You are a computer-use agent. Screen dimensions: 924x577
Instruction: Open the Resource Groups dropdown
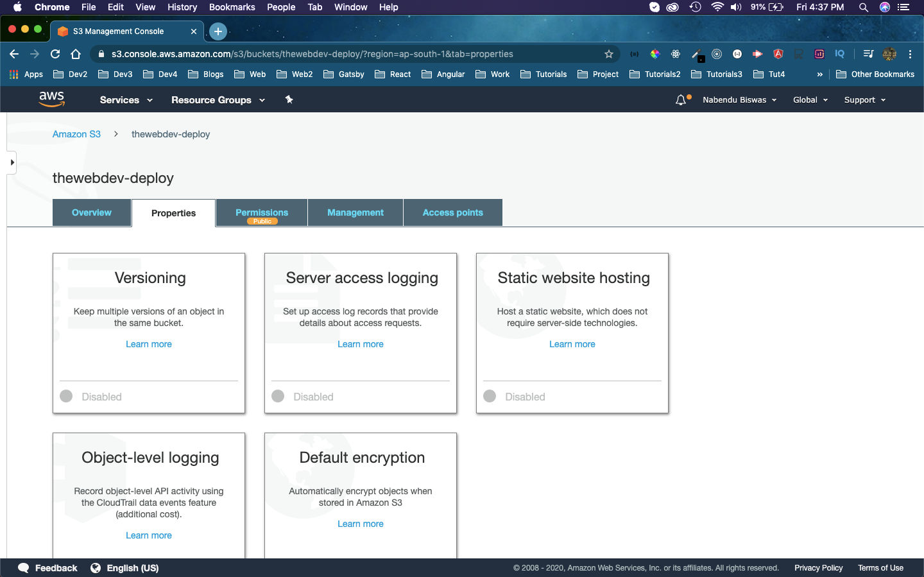(x=218, y=99)
